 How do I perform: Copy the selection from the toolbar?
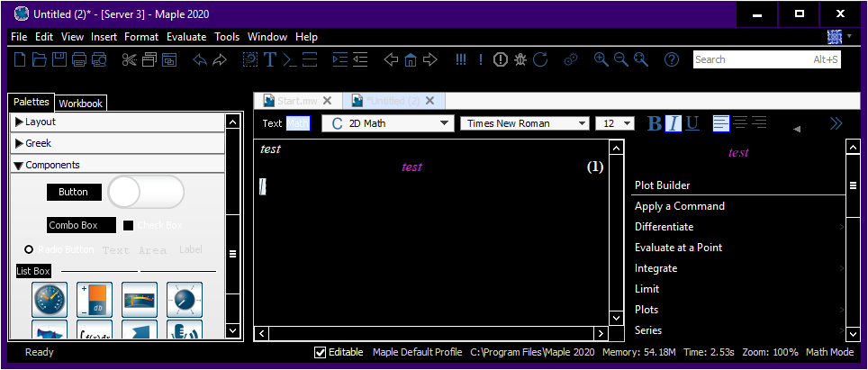tap(149, 59)
